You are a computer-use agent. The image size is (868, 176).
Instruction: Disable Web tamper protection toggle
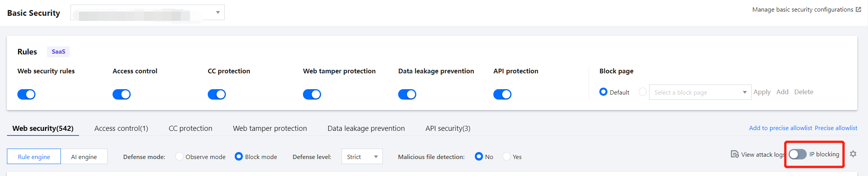[312, 94]
